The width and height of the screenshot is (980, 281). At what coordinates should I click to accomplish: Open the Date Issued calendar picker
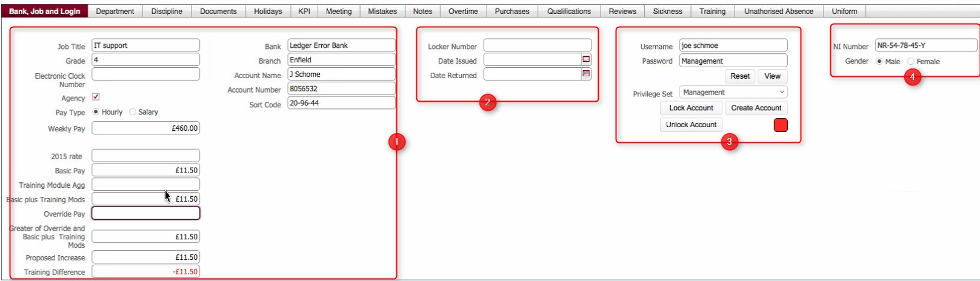pyautogui.click(x=586, y=59)
